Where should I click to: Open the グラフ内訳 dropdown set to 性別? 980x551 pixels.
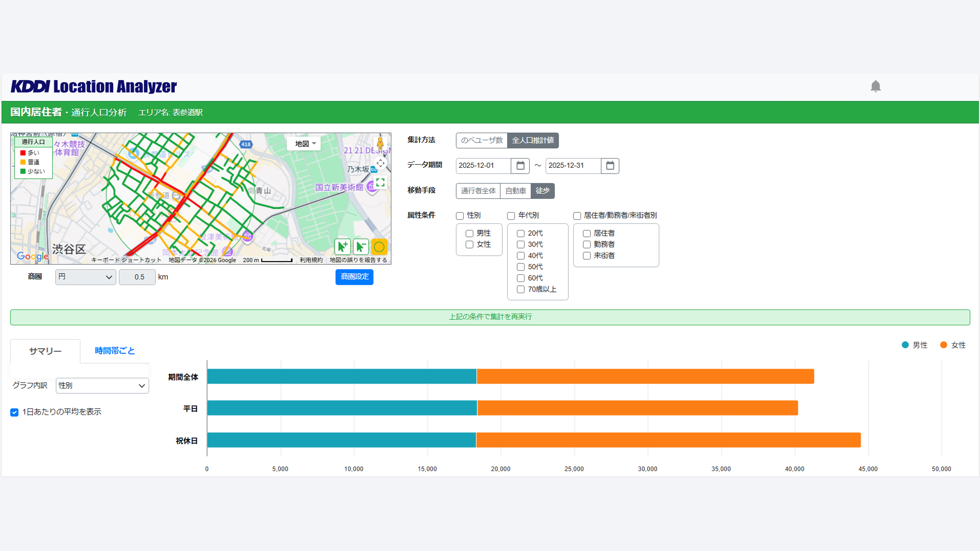click(102, 386)
